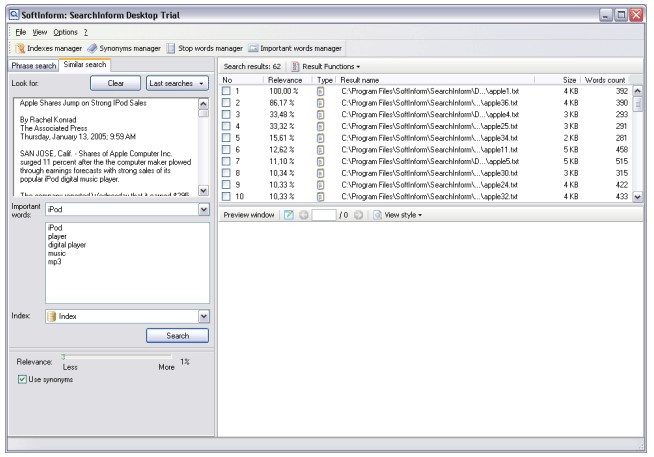Open the Options menu

pos(65,32)
